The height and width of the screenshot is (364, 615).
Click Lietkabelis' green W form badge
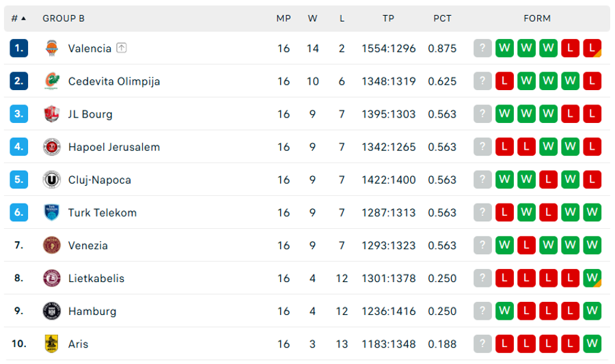592,278
